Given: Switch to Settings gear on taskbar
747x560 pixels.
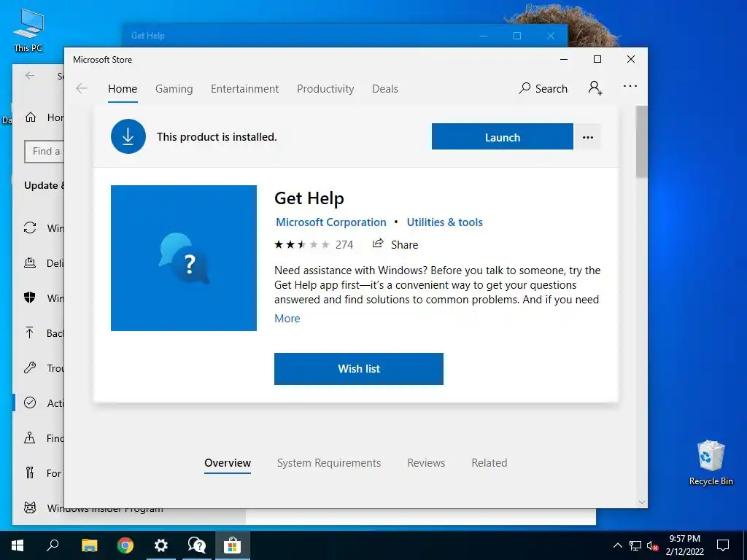Looking at the screenshot, I should (x=161, y=545).
